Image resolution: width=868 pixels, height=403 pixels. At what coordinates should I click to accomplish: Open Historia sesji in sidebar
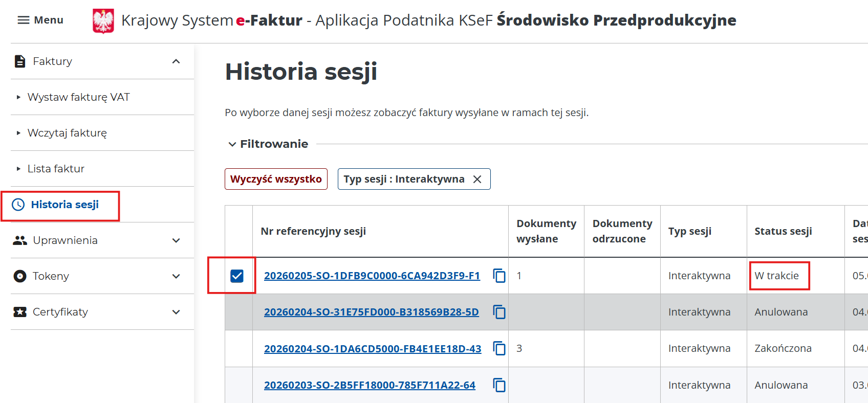click(x=64, y=205)
